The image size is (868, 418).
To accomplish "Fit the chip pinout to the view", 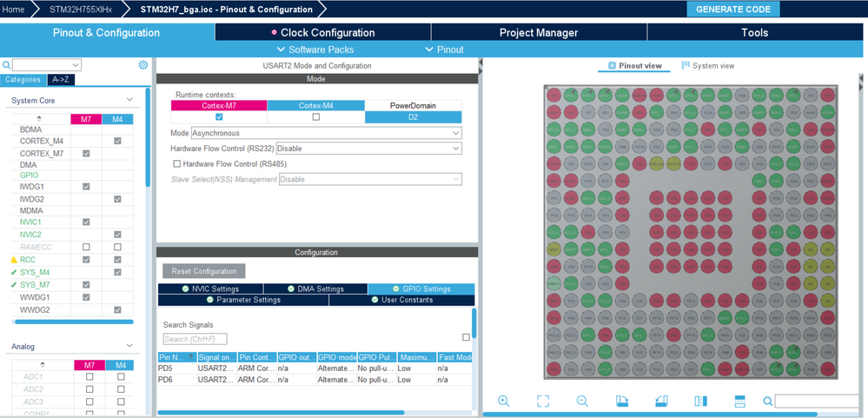I will pyautogui.click(x=543, y=401).
